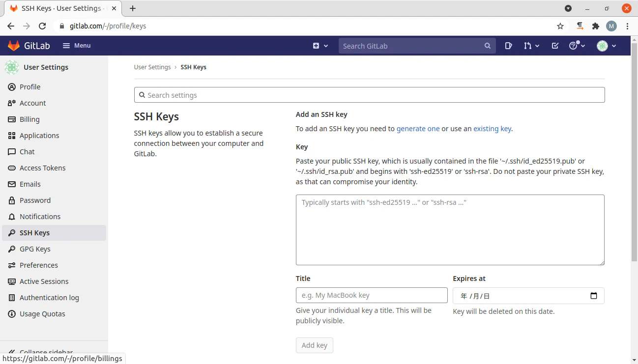Image resolution: width=638 pixels, height=364 pixels.
Task: Click the Password lock icon in sidebar
Action: coord(11,200)
